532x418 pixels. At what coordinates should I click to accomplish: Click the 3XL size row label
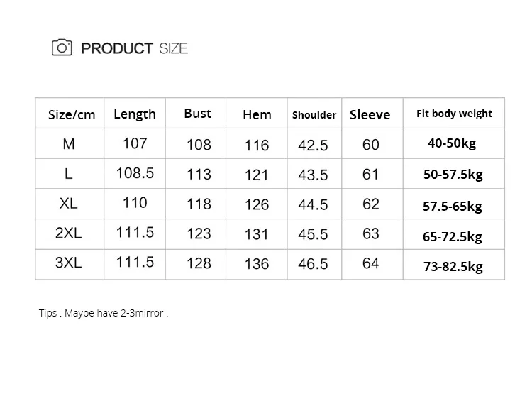69,263
